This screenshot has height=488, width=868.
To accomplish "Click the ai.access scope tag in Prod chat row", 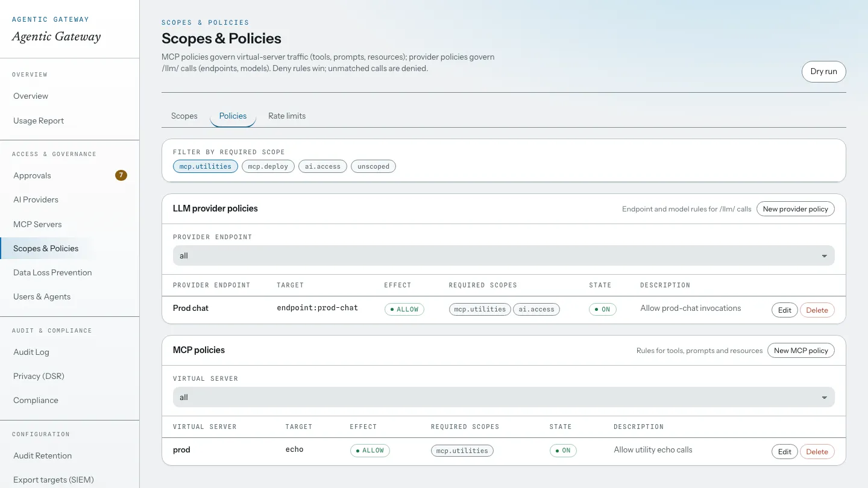I will (x=536, y=309).
